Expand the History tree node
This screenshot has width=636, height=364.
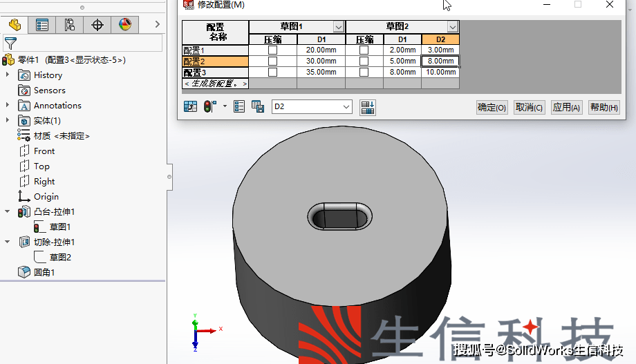click(x=8, y=75)
